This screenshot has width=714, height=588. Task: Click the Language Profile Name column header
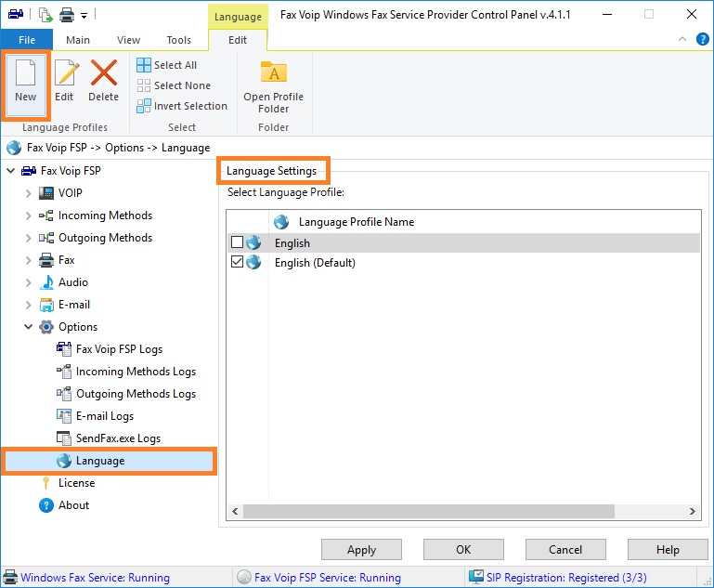point(357,222)
